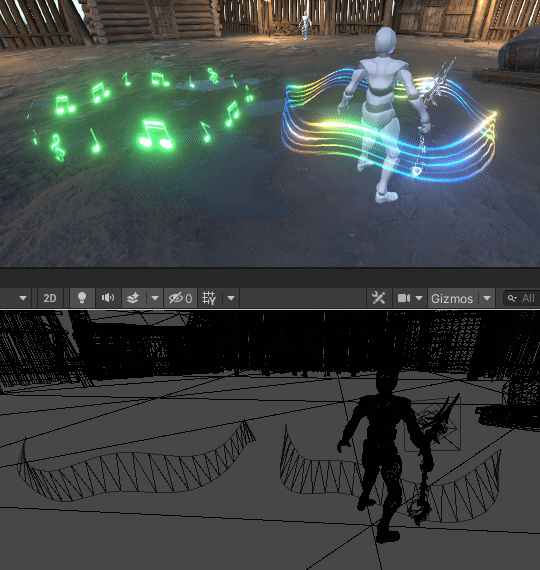Toggle scene grid visibility icon
The height and width of the screenshot is (570, 540).
pos(209,298)
